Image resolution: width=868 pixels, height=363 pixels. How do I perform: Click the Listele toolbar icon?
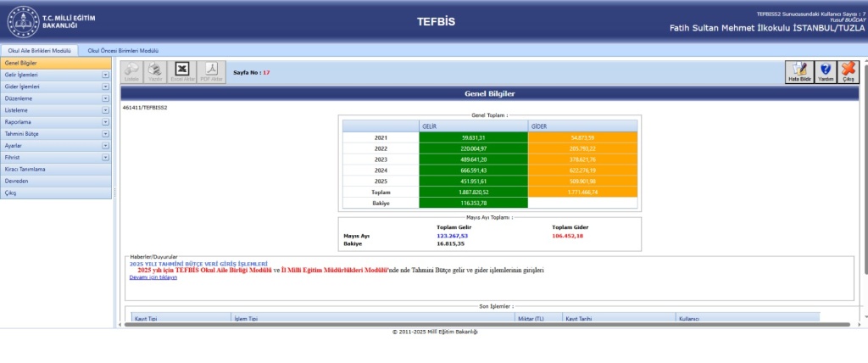point(131,72)
